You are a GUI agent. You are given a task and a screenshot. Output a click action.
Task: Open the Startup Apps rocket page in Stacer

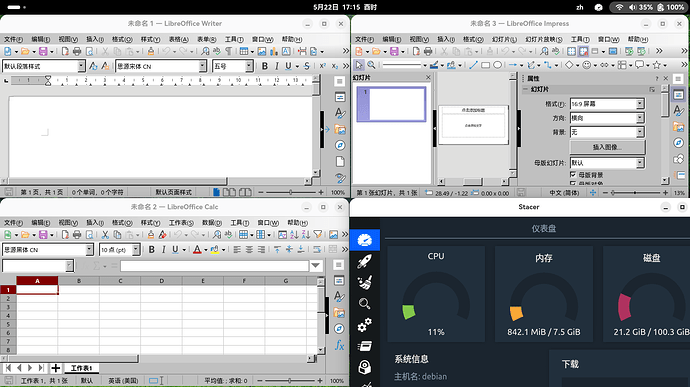click(x=364, y=262)
